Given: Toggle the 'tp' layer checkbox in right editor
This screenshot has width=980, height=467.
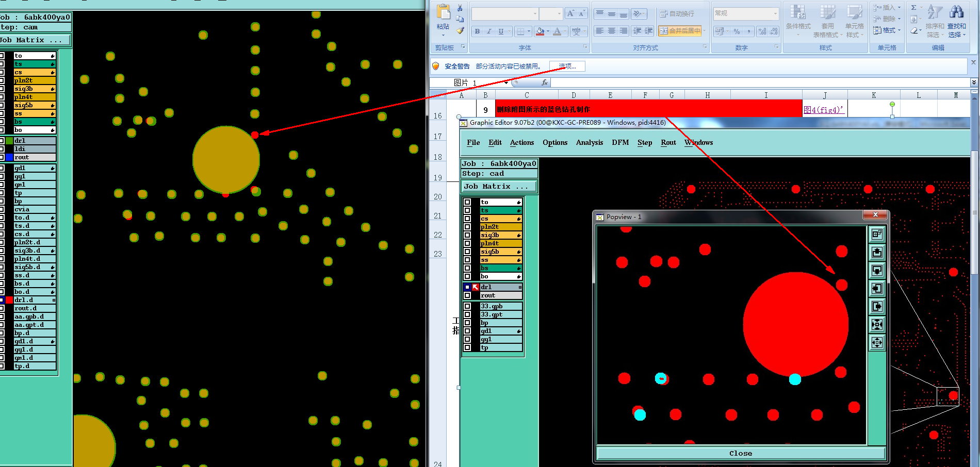Looking at the screenshot, I should click(467, 347).
